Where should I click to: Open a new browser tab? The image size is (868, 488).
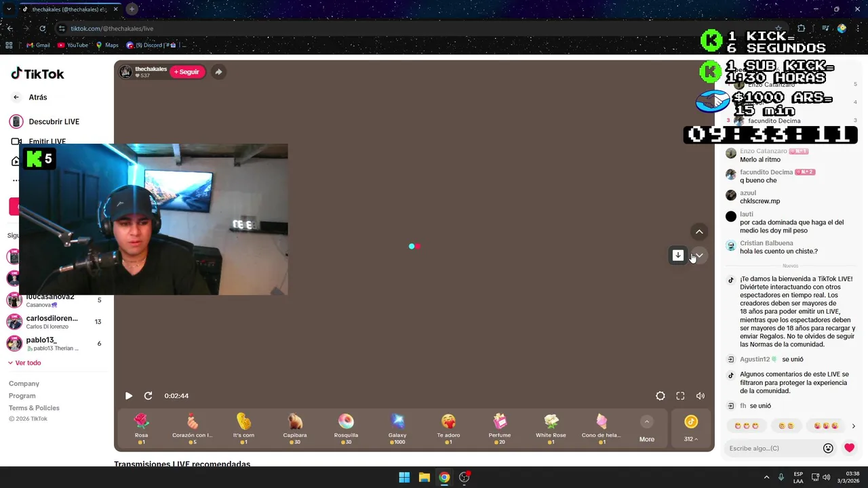[132, 9]
